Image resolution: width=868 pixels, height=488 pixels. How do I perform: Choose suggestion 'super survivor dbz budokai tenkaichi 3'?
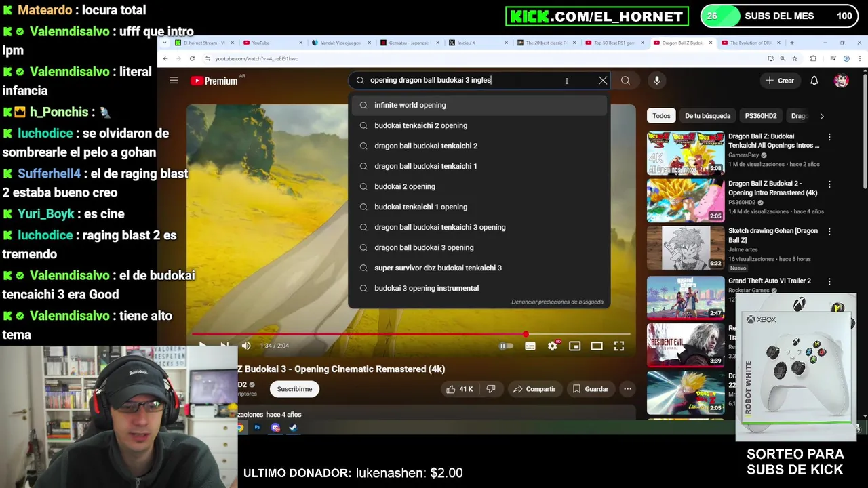pos(479,268)
